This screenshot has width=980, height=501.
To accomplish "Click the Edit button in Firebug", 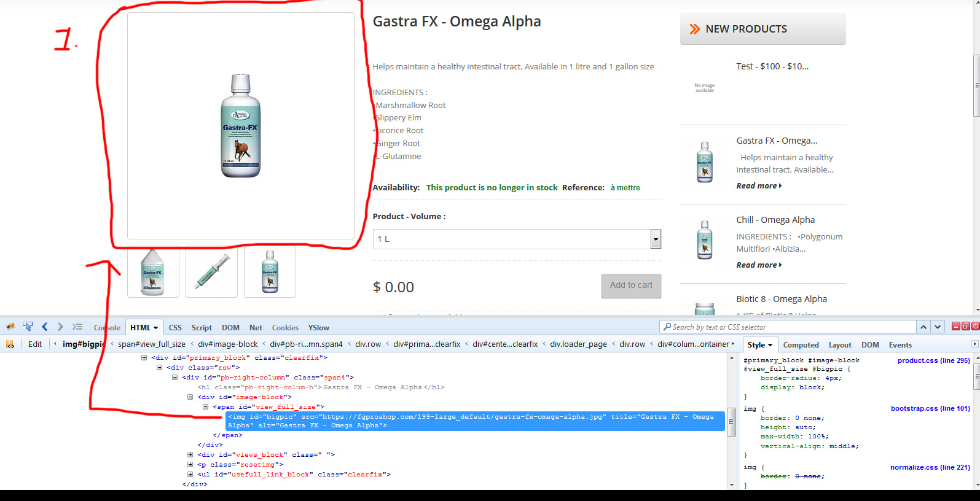I will [x=35, y=344].
